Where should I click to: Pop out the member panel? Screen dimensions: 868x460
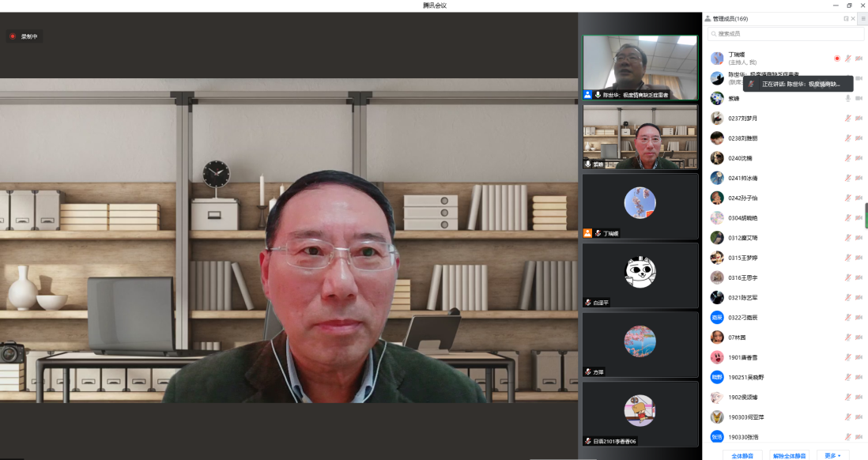pos(846,18)
